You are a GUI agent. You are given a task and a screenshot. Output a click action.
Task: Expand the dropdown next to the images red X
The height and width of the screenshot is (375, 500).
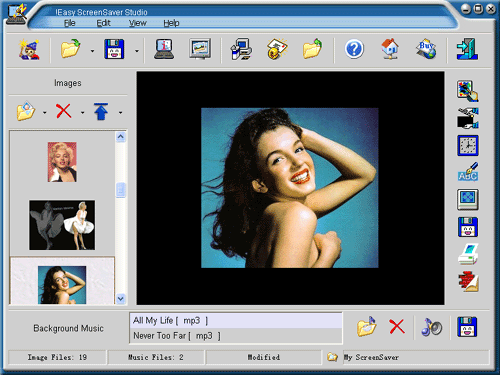pos(82,113)
